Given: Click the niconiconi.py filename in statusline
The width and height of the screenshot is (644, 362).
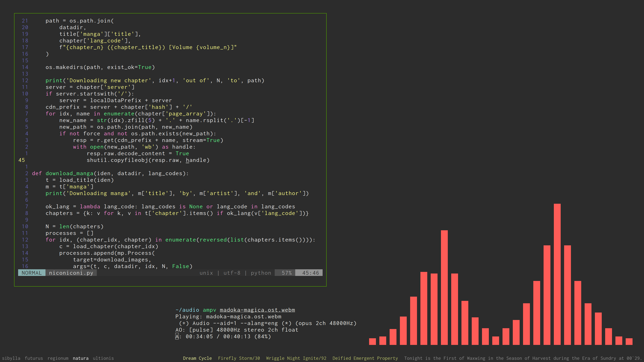Looking at the screenshot, I should (71, 273).
